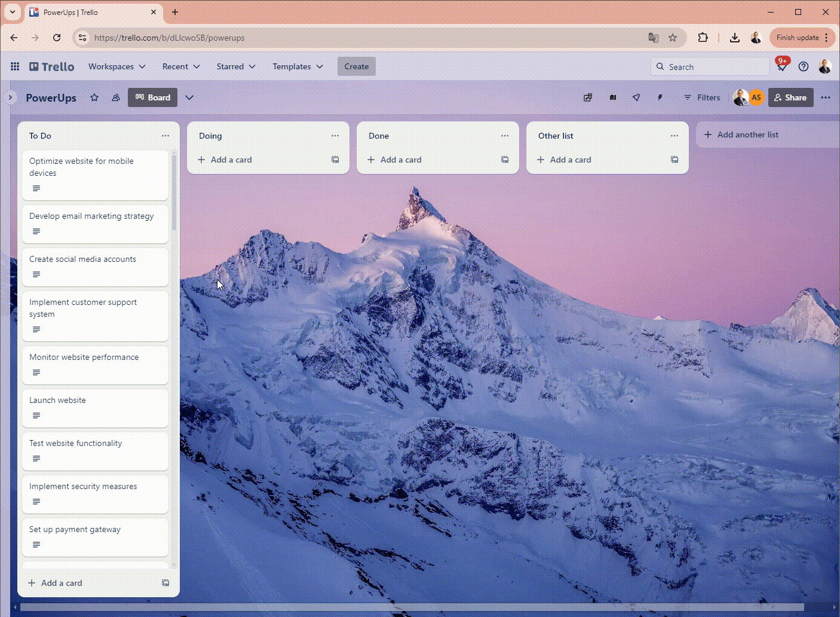Click the Share button
Image resolution: width=840 pixels, height=617 pixels.
coord(790,97)
